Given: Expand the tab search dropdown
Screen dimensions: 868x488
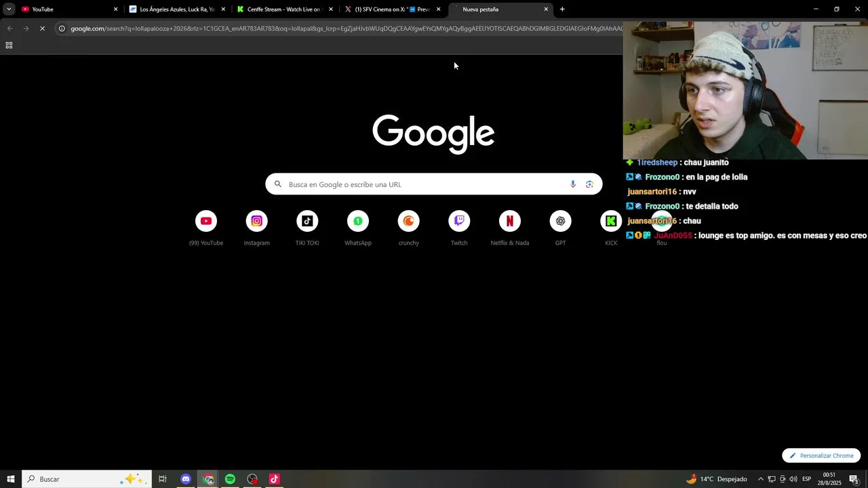Looking at the screenshot, I should click(x=9, y=9).
